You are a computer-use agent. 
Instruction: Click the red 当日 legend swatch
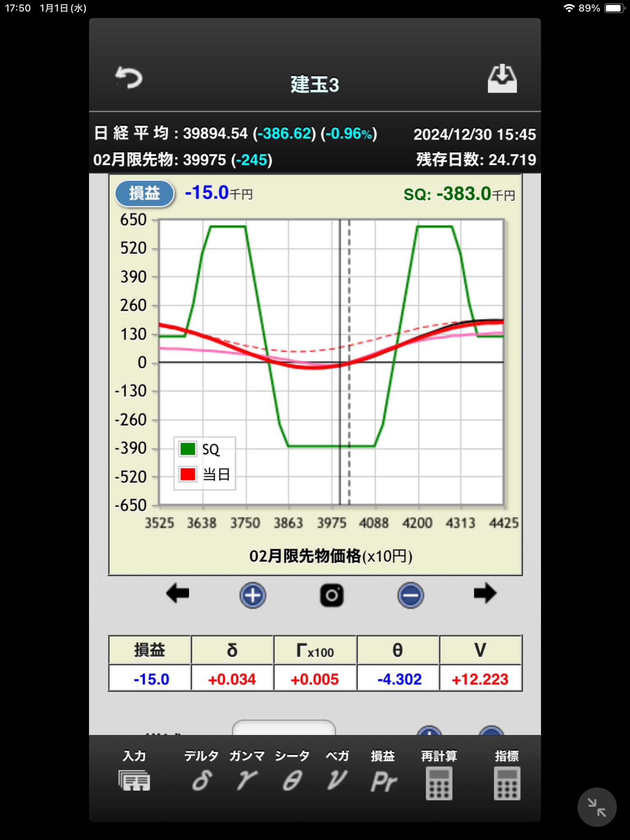point(187,475)
